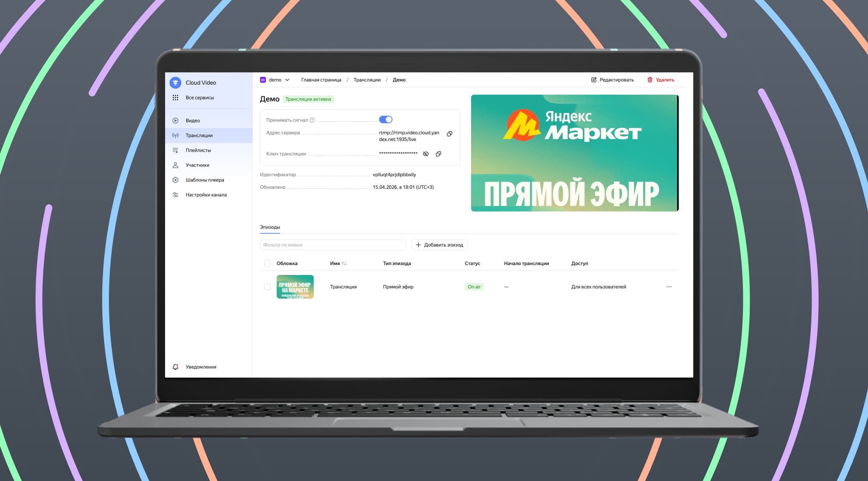Go to Главная страница breadcrumb link
Image resolution: width=868 pixels, height=481 pixels.
pos(321,80)
